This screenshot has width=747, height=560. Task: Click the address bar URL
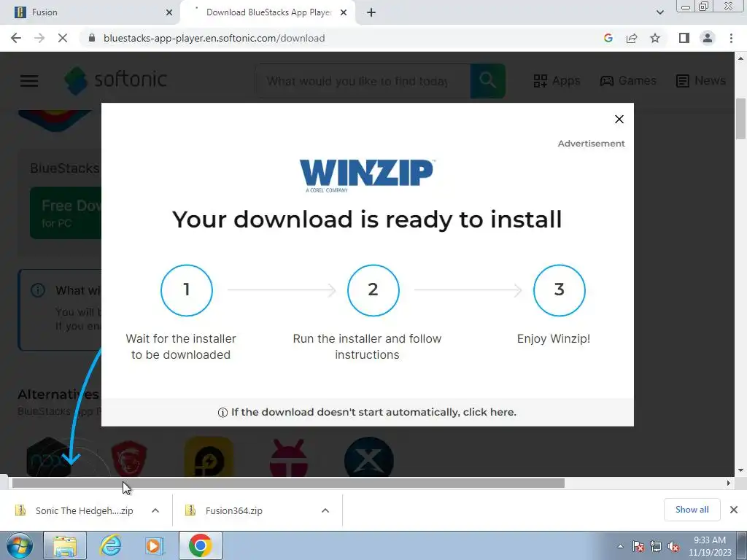[x=214, y=38]
